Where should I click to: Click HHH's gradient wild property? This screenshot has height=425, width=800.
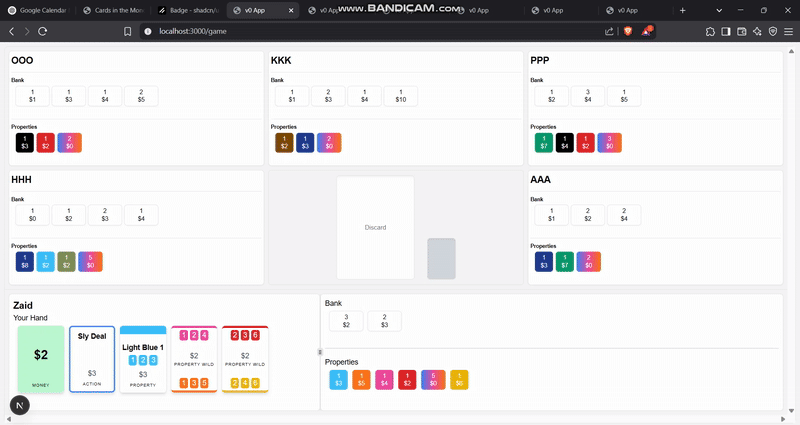(x=90, y=262)
